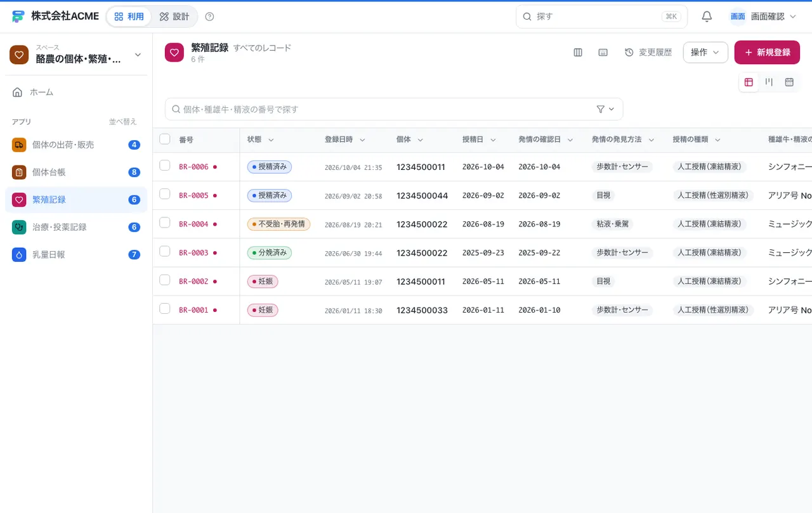Viewport: 812px width, 513px height.
Task: Click the global 探す search field
Action: coord(601,16)
